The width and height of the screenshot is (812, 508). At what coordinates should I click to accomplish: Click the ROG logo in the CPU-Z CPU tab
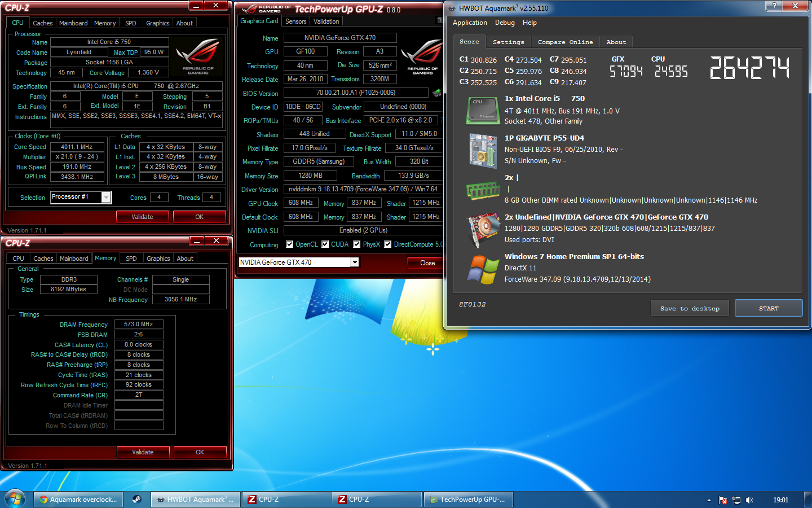click(198, 56)
